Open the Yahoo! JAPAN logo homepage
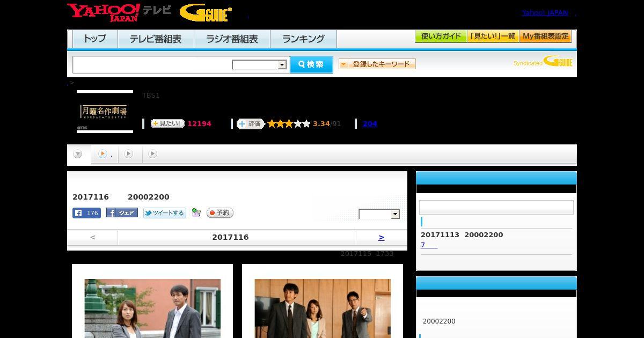The width and height of the screenshot is (644, 338). [x=104, y=12]
